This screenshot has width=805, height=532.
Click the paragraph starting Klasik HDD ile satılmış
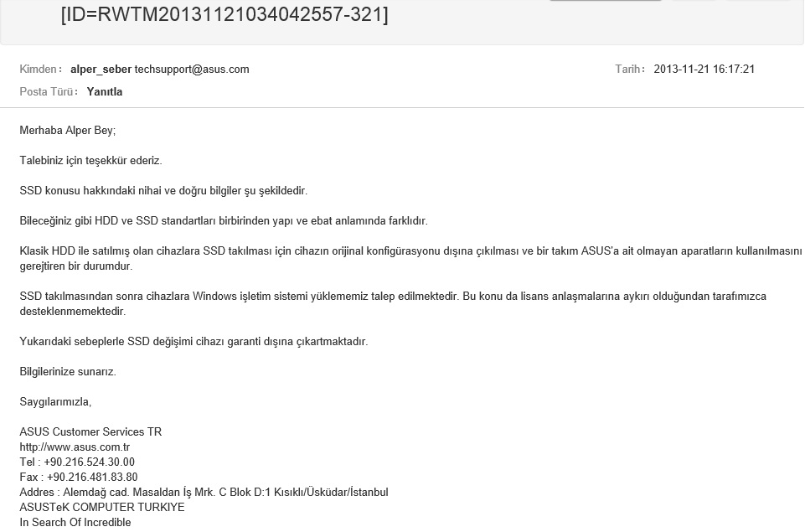pos(410,259)
